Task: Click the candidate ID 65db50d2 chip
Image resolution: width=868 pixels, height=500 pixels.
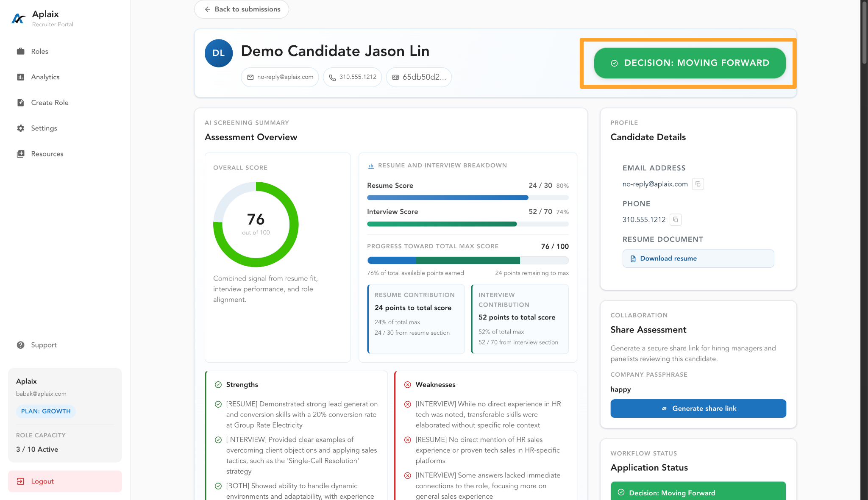Action: (x=419, y=77)
